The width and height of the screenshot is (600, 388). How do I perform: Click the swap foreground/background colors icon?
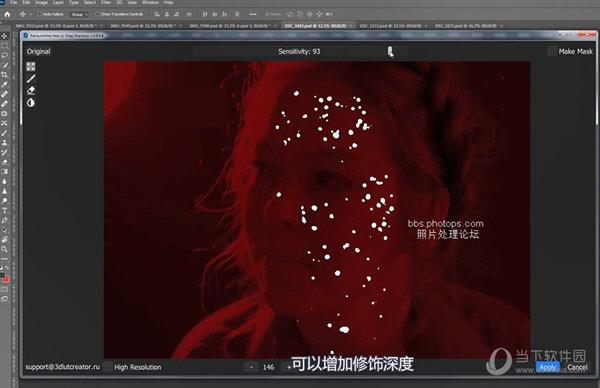pos(7,268)
